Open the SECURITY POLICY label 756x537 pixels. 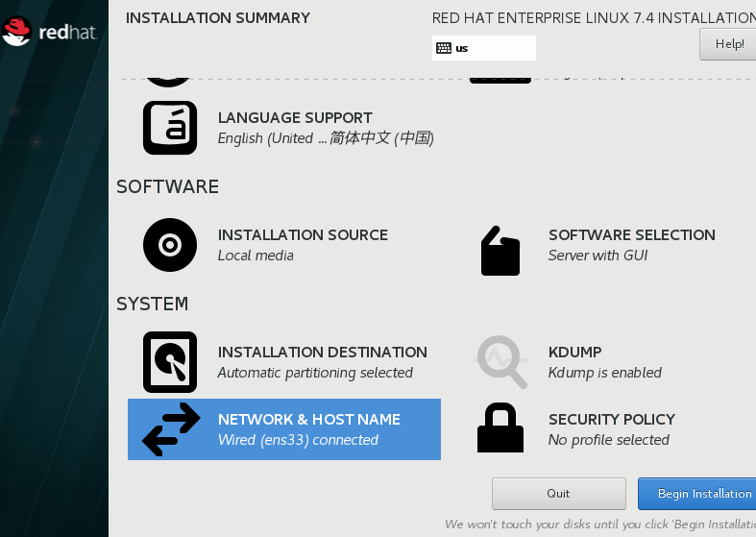click(612, 420)
